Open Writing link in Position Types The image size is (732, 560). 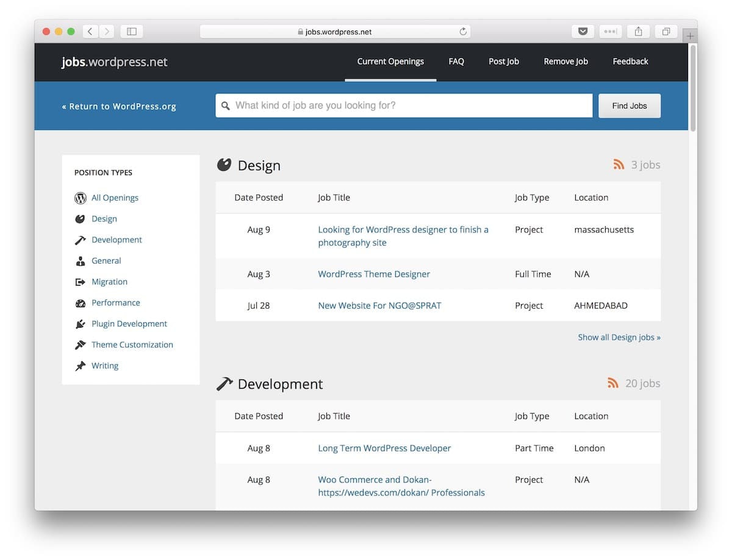click(105, 365)
